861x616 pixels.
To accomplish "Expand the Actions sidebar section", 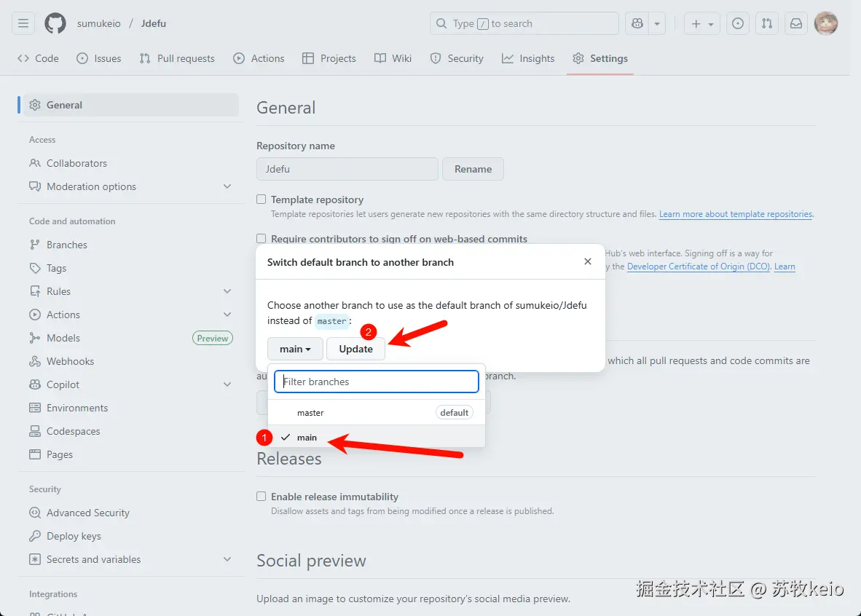I will point(130,315).
